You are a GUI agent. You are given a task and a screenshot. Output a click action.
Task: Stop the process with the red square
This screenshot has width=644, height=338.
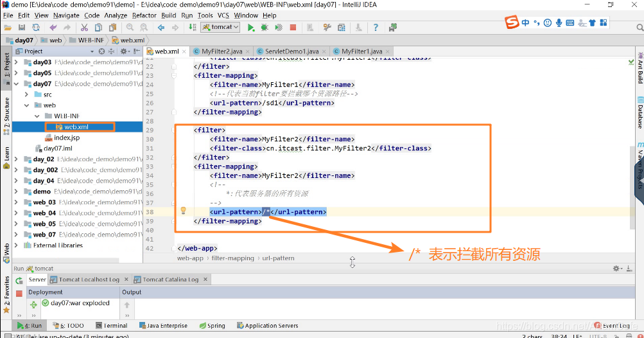(x=293, y=28)
